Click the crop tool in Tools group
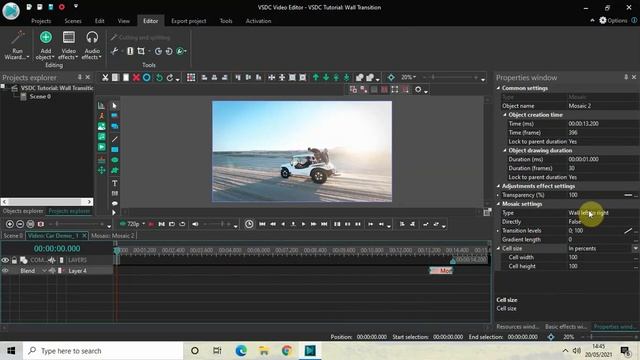640x360 pixels. 141,51
